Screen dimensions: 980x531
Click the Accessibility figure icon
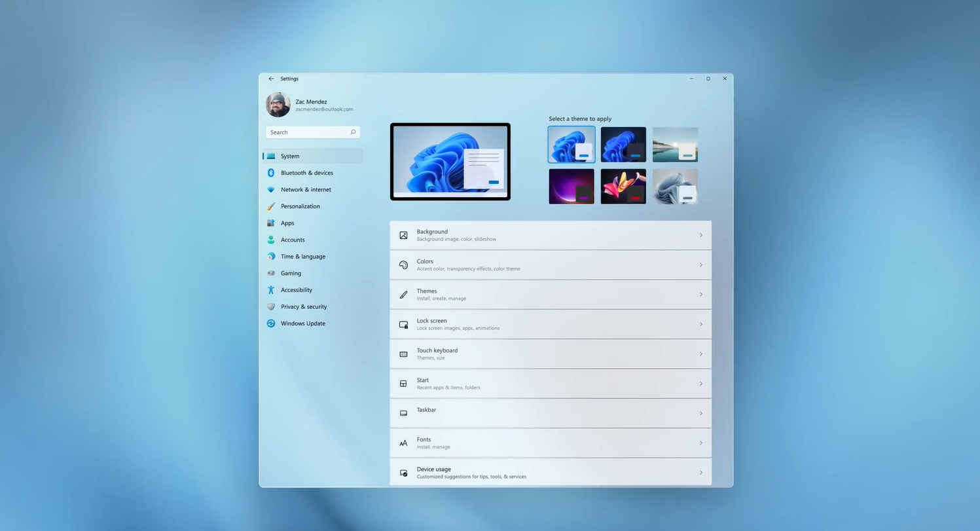point(271,290)
